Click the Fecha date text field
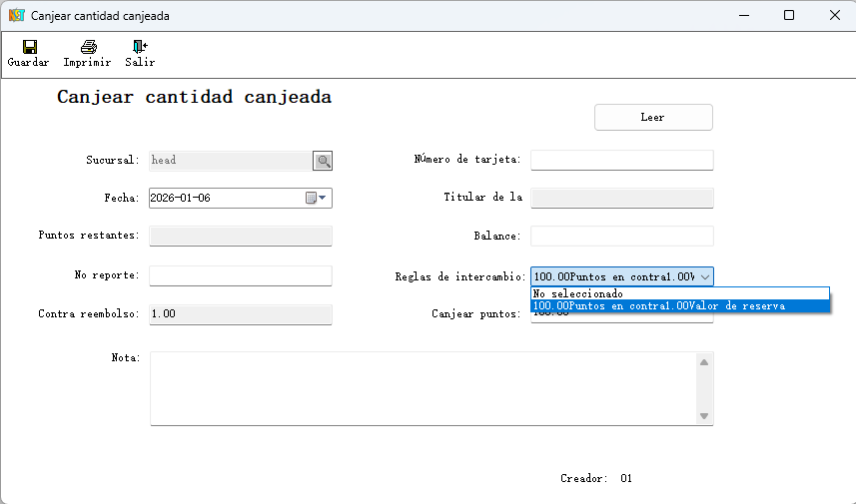This screenshot has height=504, width=856. [225, 198]
